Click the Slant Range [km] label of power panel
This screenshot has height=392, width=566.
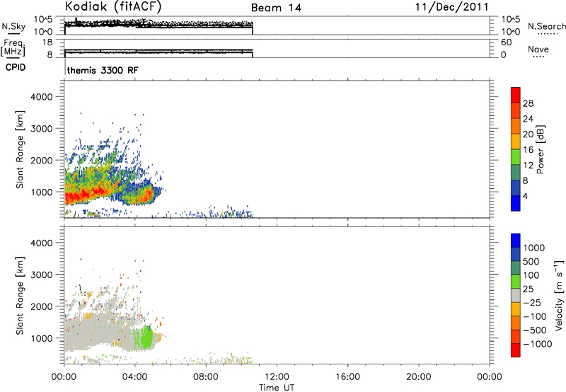[x=20, y=149]
